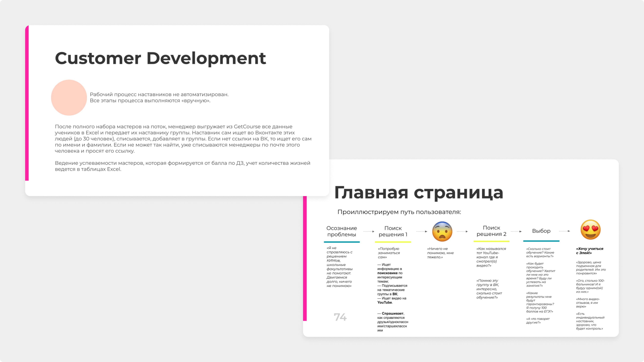Click the paragraph starting 'После полного набора мастеров'
Image resolution: width=644 pixels, height=362 pixels.
183,139
